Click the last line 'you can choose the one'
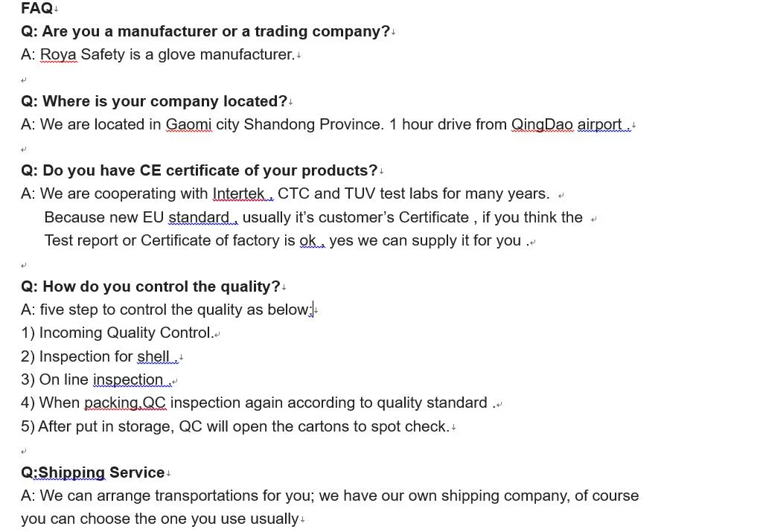Screen dimensions: 763x532 tap(159, 519)
